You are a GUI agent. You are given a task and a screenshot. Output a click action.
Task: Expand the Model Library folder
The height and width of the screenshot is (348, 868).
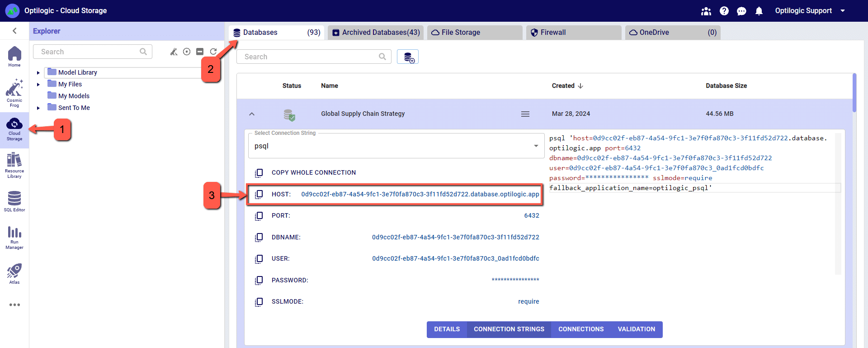pos(38,72)
